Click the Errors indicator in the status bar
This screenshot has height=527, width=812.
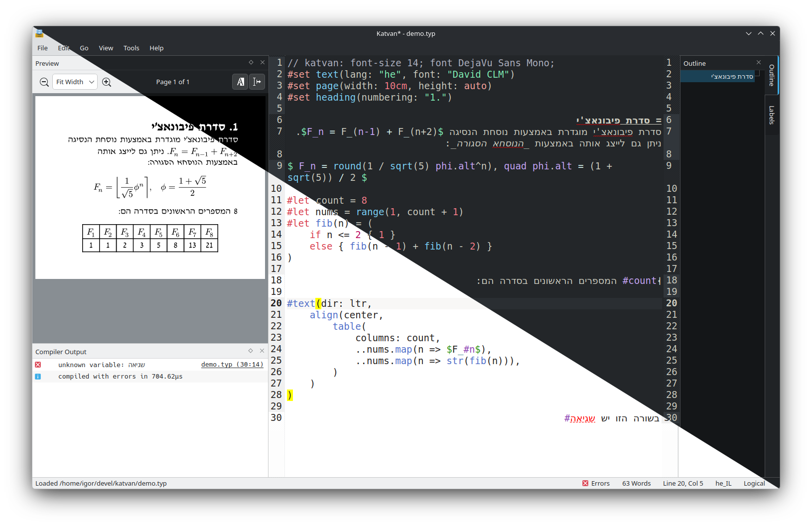click(x=596, y=484)
